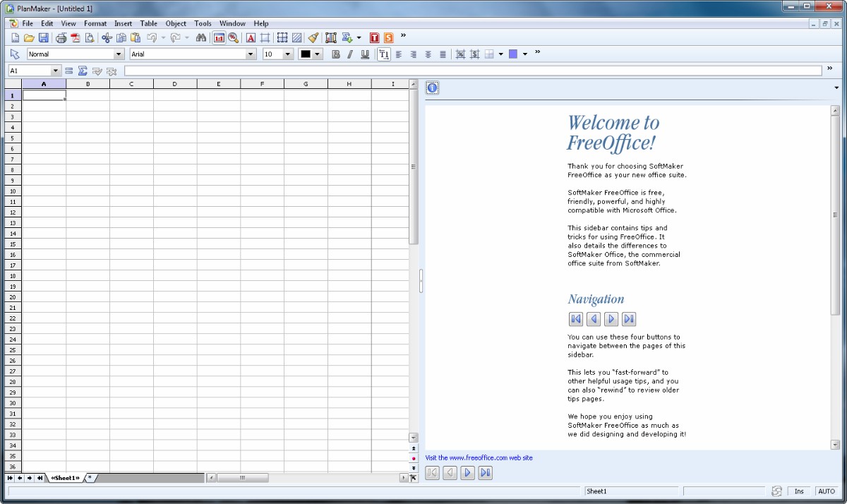Use the format painter brush icon
Screen dimensions: 847x504
(x=313, y=37)
